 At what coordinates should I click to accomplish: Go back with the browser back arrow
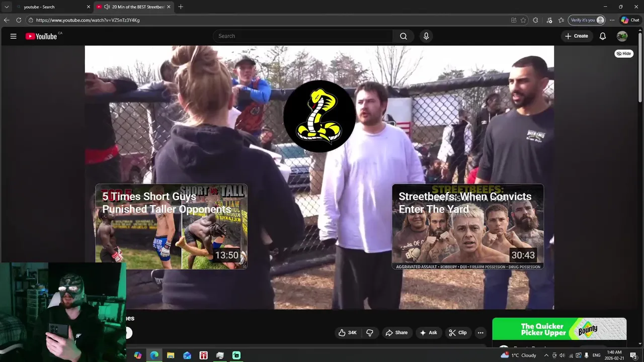click(7, 20)
